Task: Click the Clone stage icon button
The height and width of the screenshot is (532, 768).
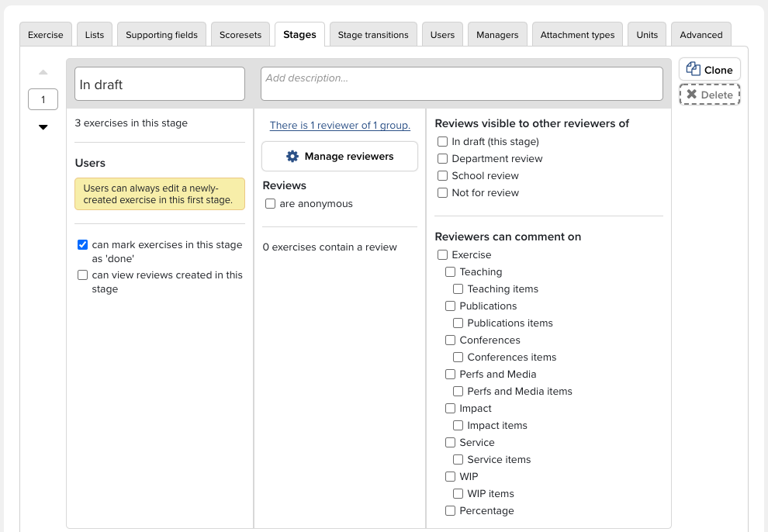Action: coord(694,70)
